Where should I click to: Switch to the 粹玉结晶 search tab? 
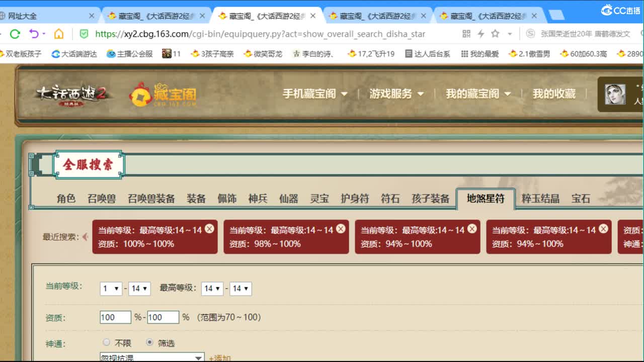coord(540,199)
